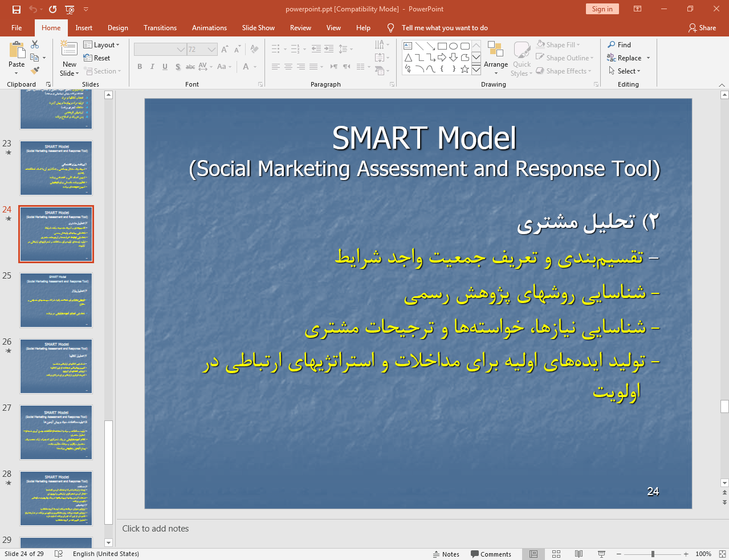Viewport: 729px width, 560px height.
Task: Click the Save icon in title bar
Action: click(x=17, y=9)
